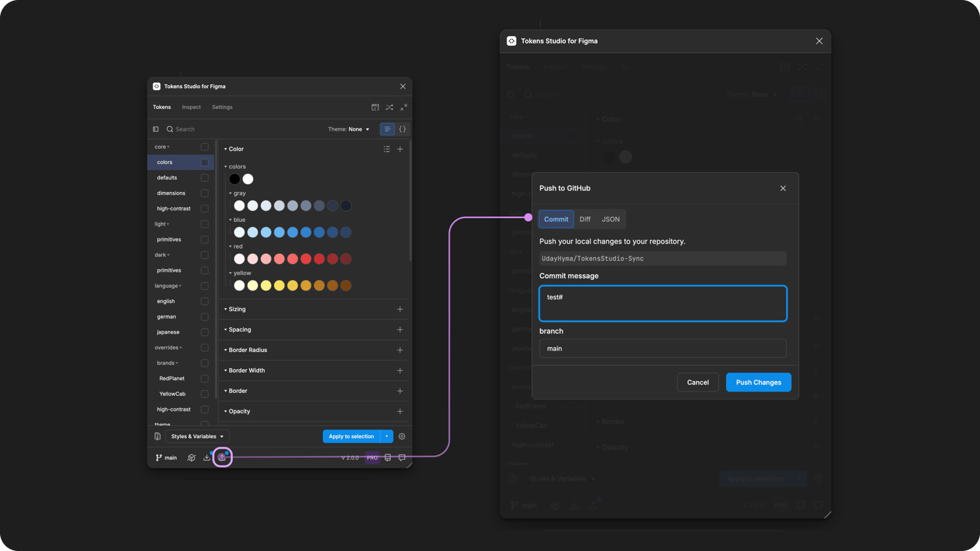
Task: Check the RedPlanet token set
Action: click(204, 379)
